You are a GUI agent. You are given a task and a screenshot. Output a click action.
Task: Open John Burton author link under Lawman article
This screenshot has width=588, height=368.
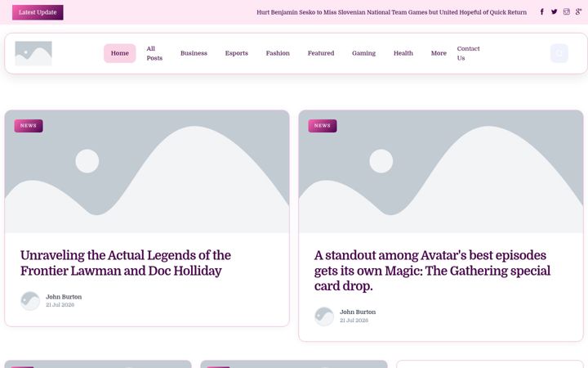(64, 297)
